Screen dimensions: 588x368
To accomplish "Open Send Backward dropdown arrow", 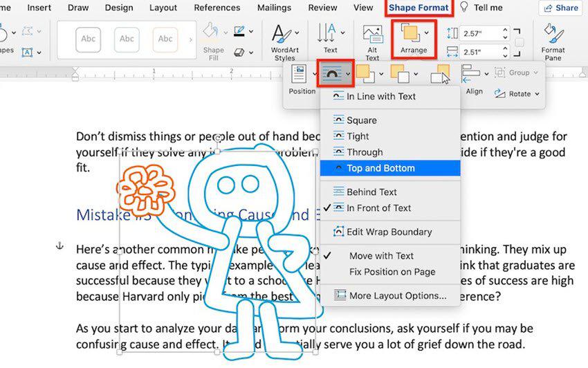I will click(416, 74).
